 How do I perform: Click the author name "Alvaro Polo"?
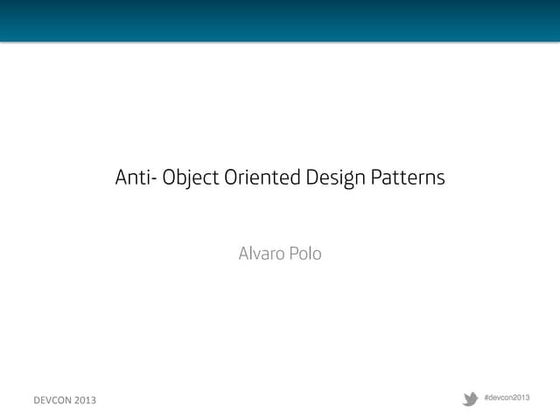(280, 254)
